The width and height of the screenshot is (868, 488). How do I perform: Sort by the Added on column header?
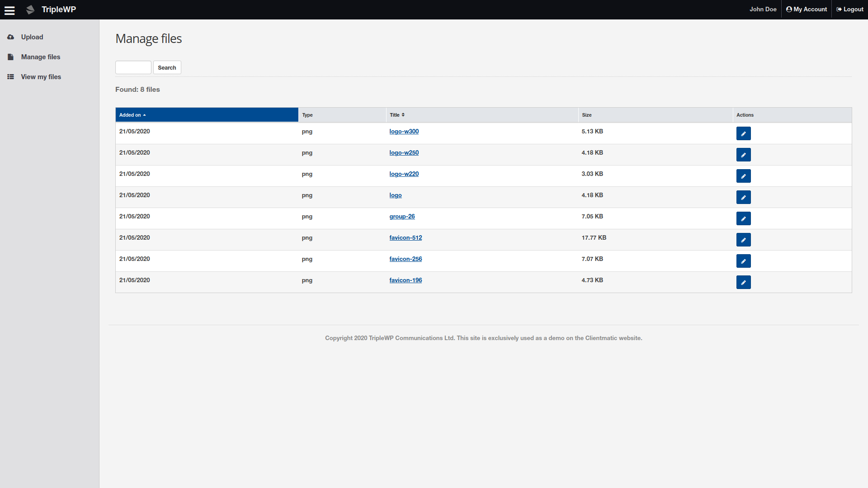point(207,115)
